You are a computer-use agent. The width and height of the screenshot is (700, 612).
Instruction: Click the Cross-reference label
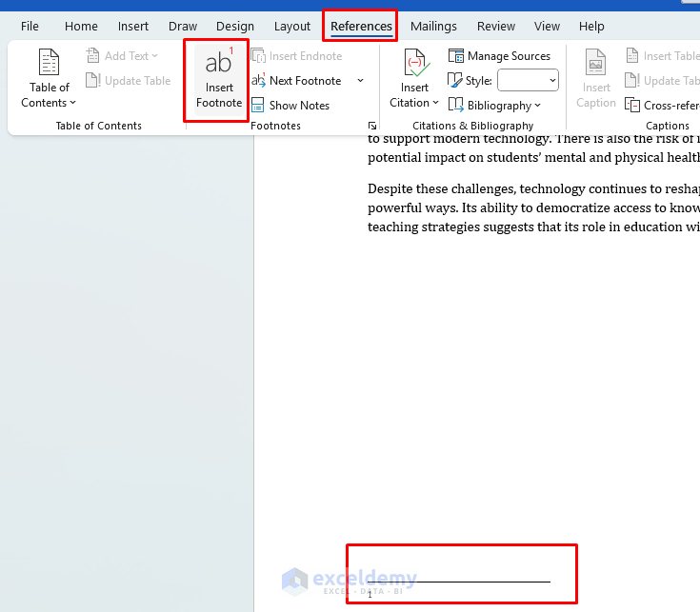coord(671,106)
